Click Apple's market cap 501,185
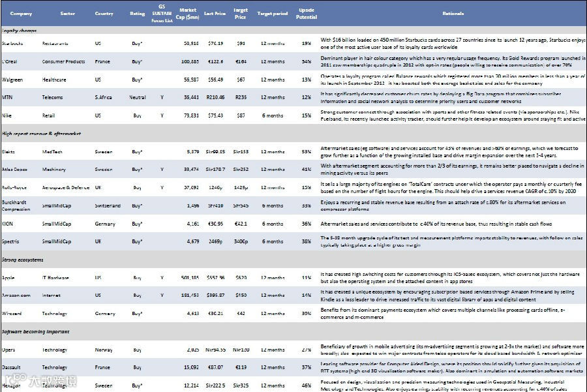The image size is (587, 392). coord(190,278)
